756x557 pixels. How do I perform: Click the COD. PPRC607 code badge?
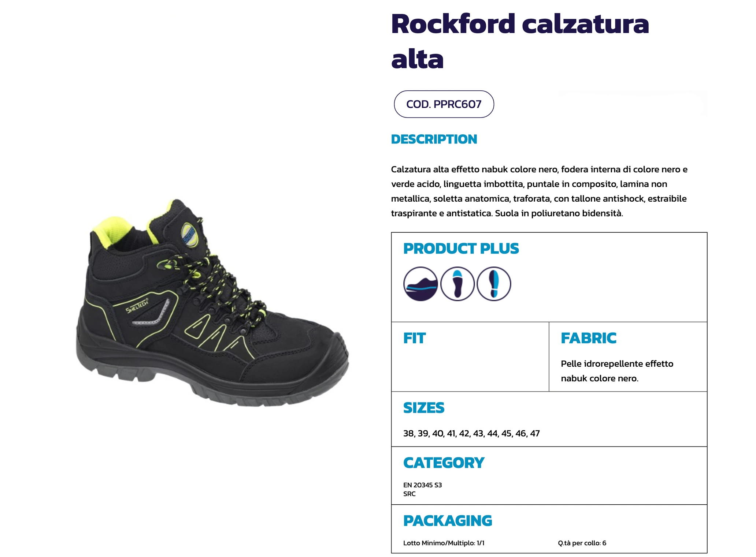(444, 104)
